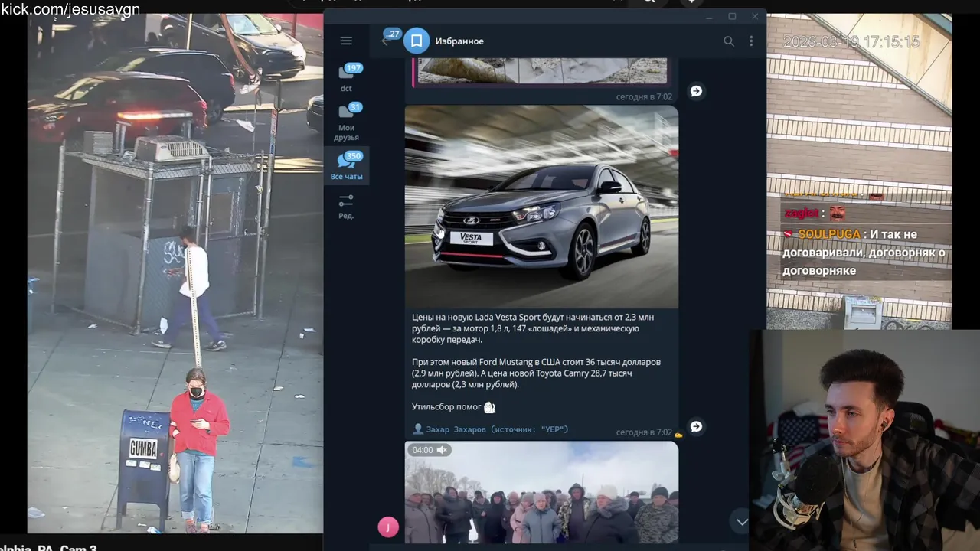Open Ред. folder edit settings
Screen dimensions: 980x551
(x=346, y=207)
